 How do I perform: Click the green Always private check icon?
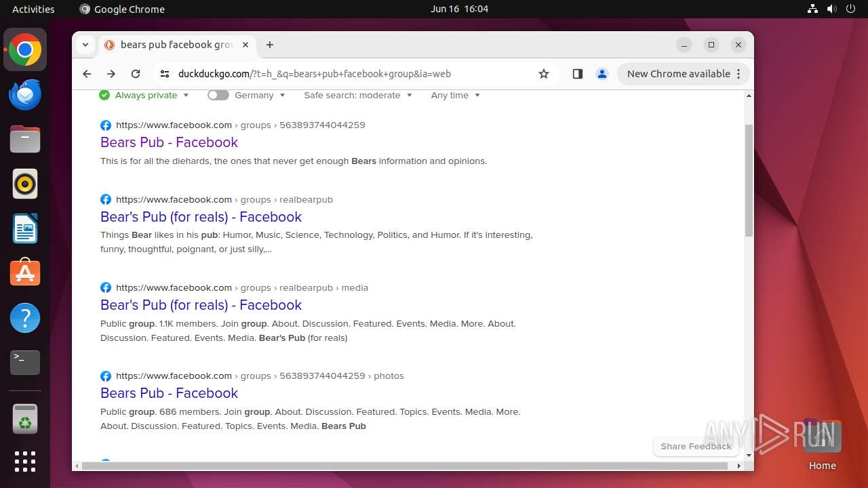point(104,95)
